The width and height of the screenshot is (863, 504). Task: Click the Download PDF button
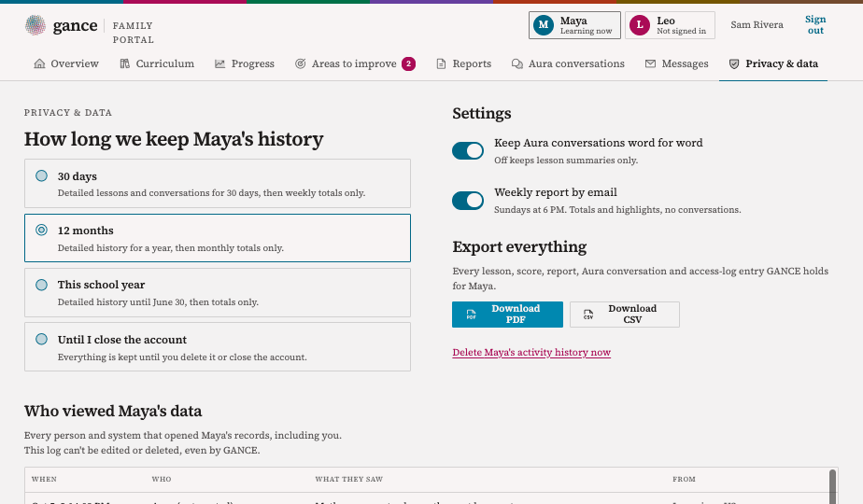pos(507,315)
